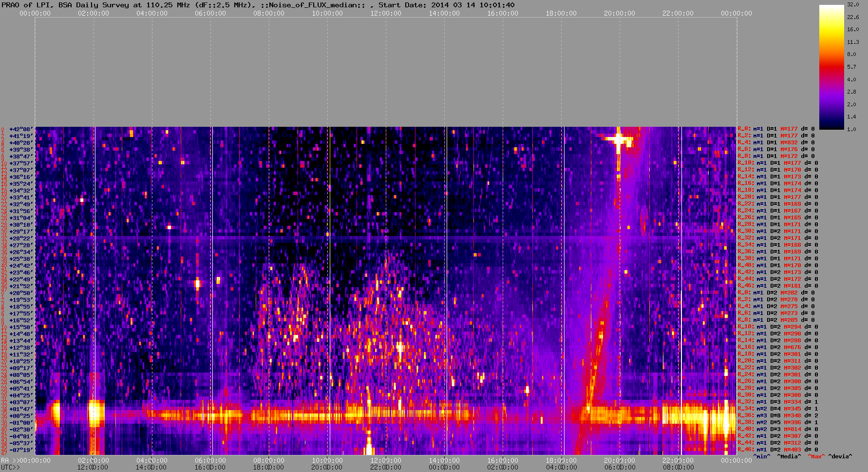Click top axis tick label '10:00:00'
This screenshot has width=868, height=472.
click(327, 13)
